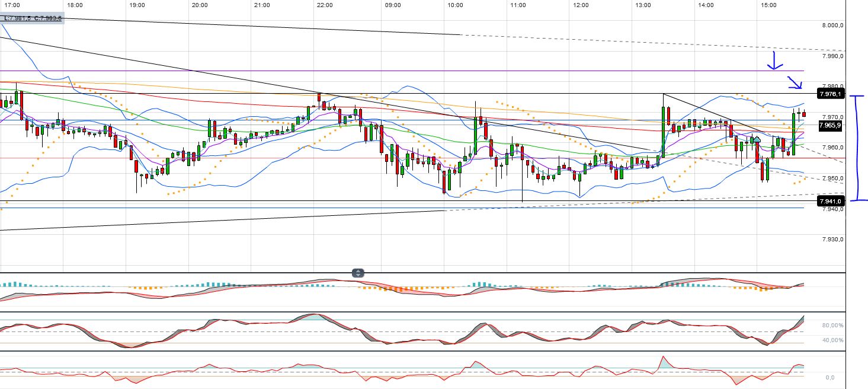Click the 22:00 time axis label

click(325, 5)
